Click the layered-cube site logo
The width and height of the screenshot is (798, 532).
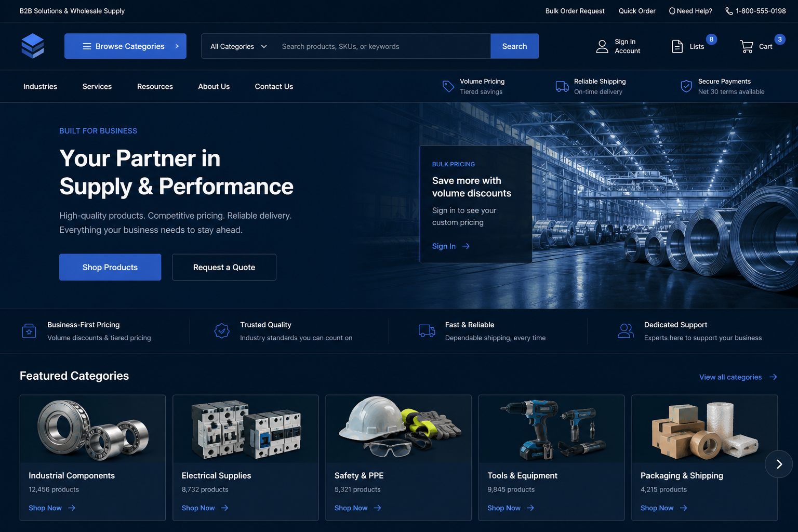pyautogui.click(x=33, y=46)
